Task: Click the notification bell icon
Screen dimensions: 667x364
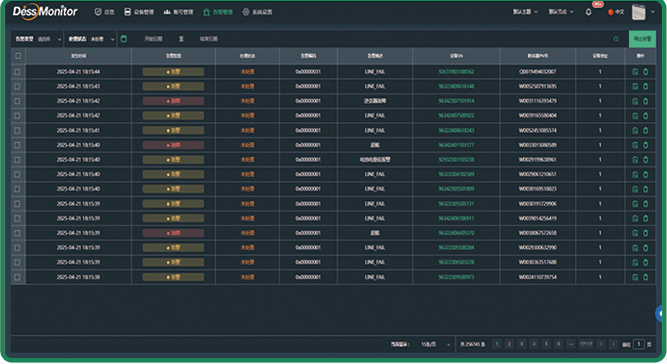Action: (x=588, y=12)
